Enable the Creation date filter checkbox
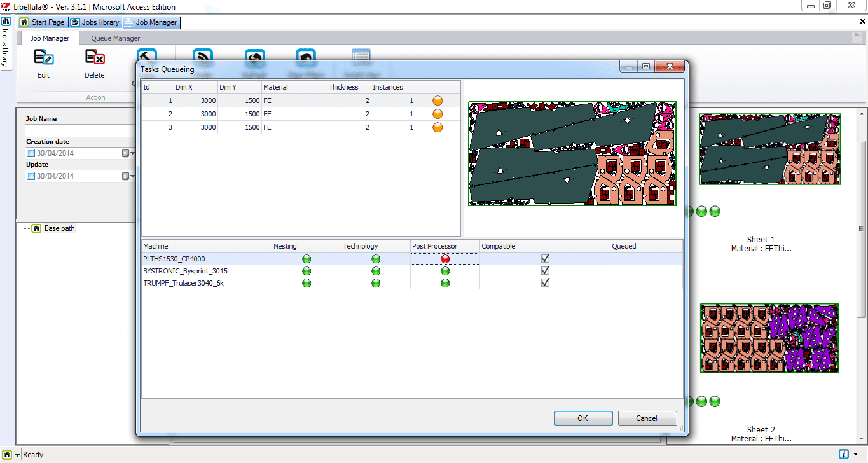Viewport: 868px width, 463px height. (x=31, y=153)
